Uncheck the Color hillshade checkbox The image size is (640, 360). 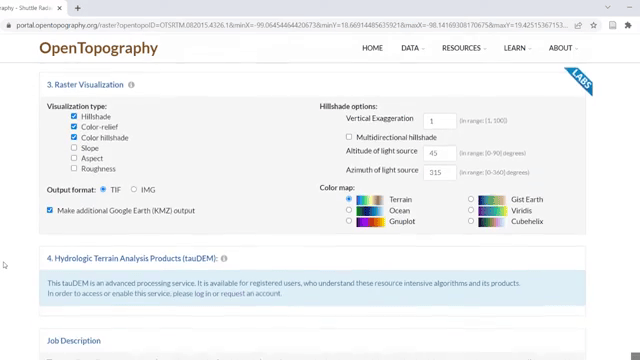[x=74, y=137]
